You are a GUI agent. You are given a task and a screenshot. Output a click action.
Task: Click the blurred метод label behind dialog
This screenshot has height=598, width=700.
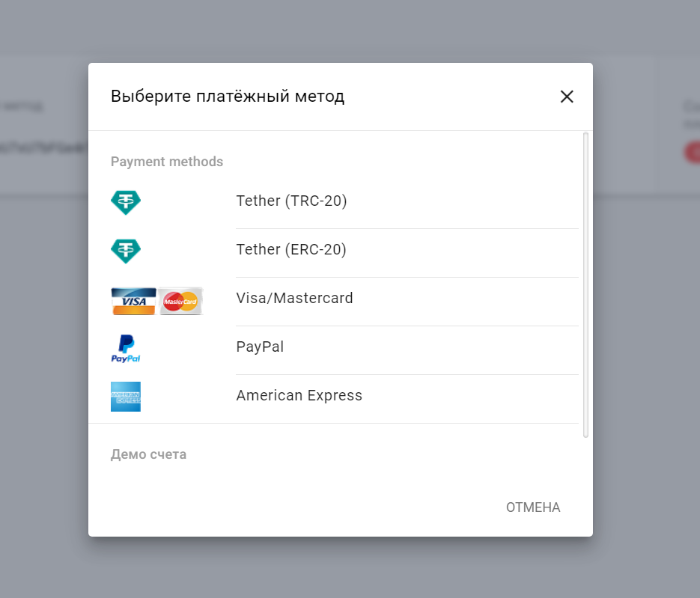coord(22,106)
